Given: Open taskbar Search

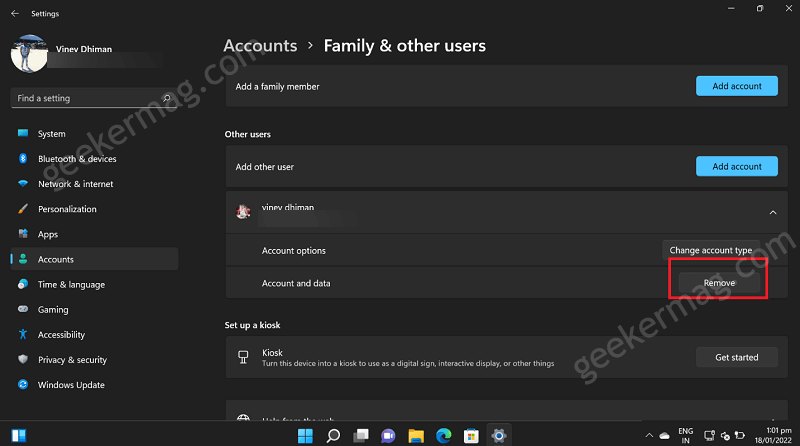Looking at the screenshot, I should [333, 436].
